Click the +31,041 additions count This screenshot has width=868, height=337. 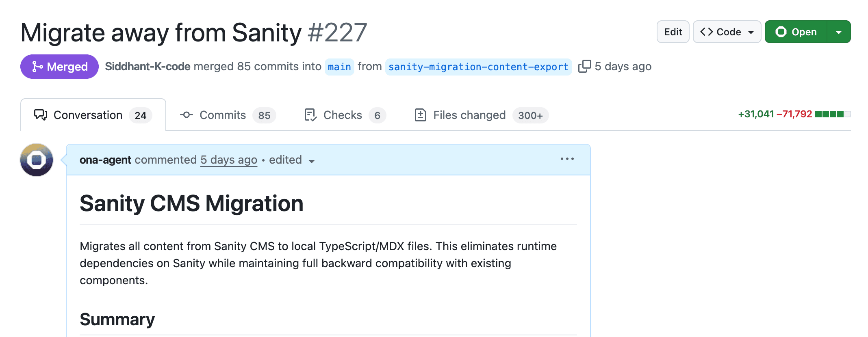(x=756, y=114)
